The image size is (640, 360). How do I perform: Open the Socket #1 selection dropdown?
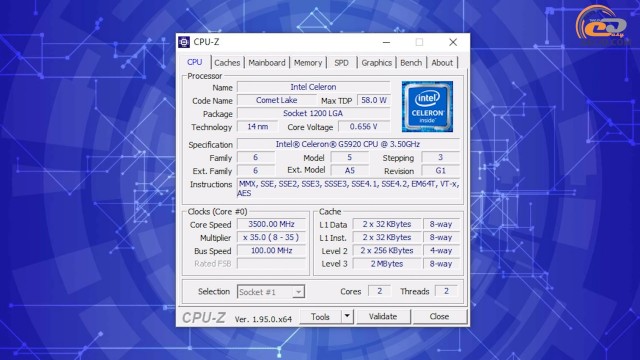click(271, 292)
